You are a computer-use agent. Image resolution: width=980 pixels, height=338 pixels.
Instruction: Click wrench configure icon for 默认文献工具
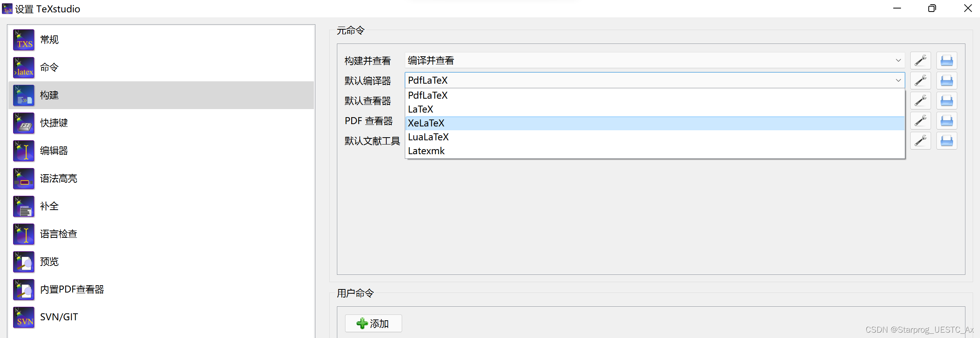tap(921, 141)
